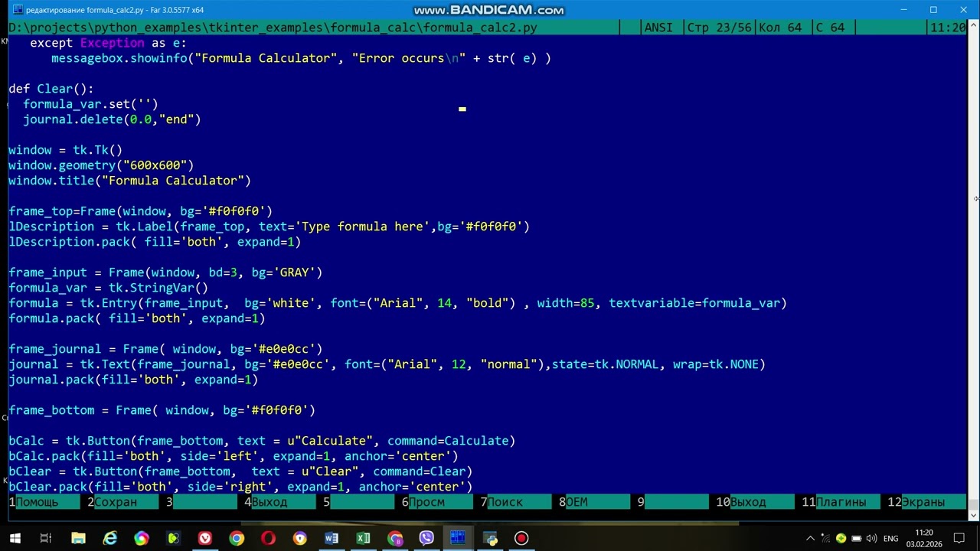Click the 2 Сохран function key
The width and height of the screenshot is (980, 551).
pos(122,502)
